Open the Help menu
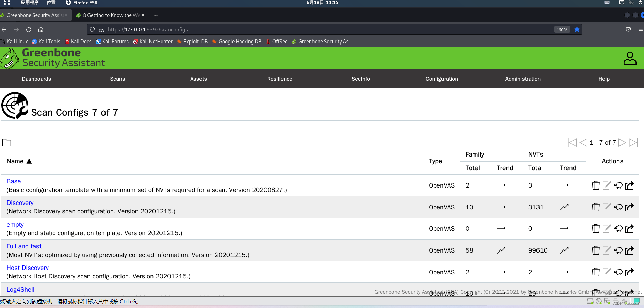 click(x=604, y=79)
